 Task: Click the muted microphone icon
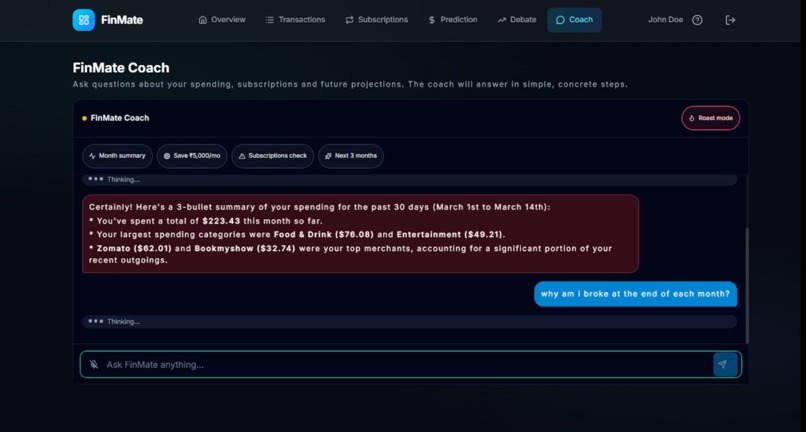click(94, 364)
